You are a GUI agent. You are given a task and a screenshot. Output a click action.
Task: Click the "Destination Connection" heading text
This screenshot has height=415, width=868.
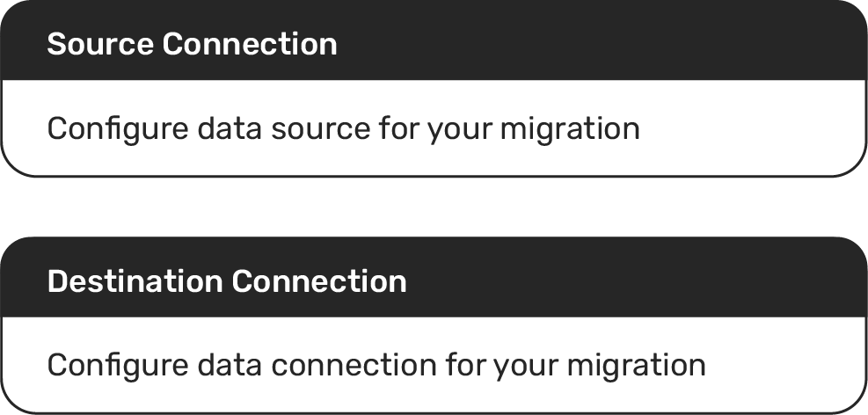point(227,281)
